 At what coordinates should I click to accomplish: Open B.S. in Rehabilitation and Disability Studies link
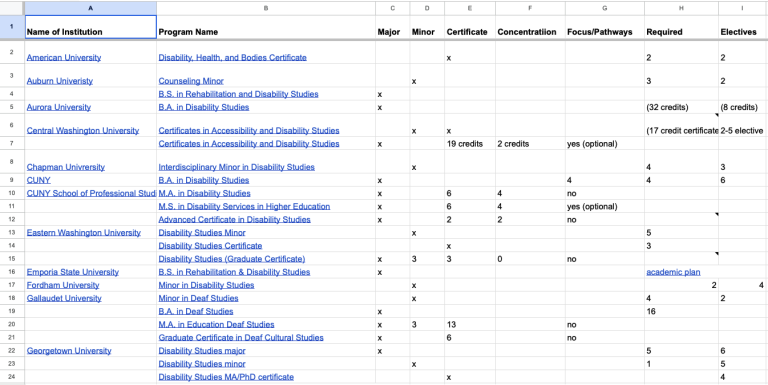[x=238, y=94]
